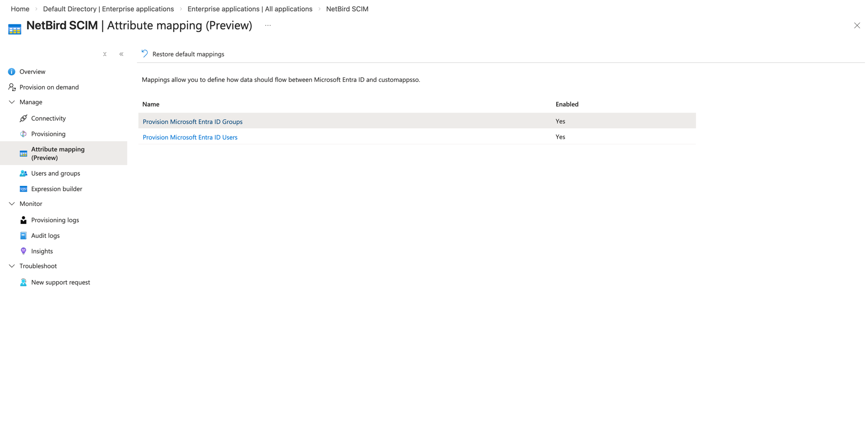Open Attribute mapping (Preview) menu item
Image resolution: width=868 pixels, height=442 pixels.
pyautogui.click(x=57, y=153)
